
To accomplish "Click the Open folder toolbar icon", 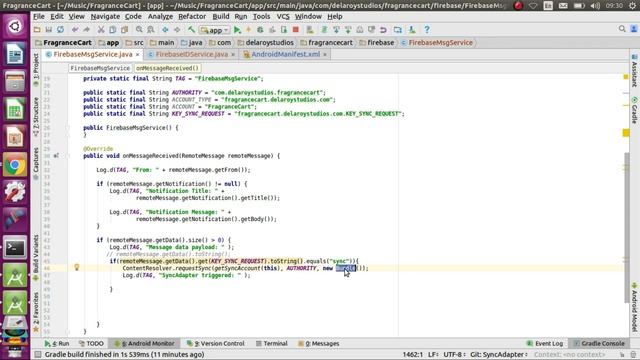I will coord(37,30).
